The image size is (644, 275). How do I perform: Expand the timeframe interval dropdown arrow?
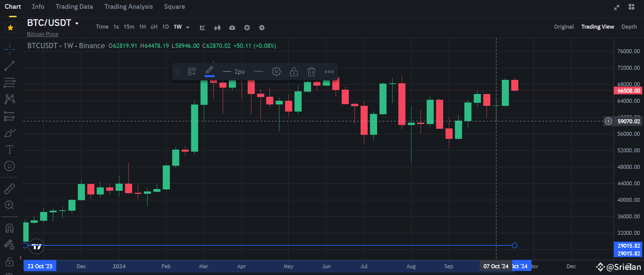tap(188, 28)
